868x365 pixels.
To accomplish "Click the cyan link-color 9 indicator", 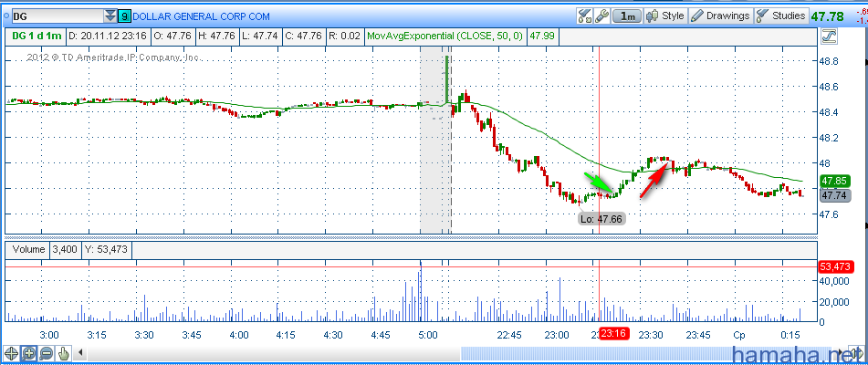I will [125, 16].
